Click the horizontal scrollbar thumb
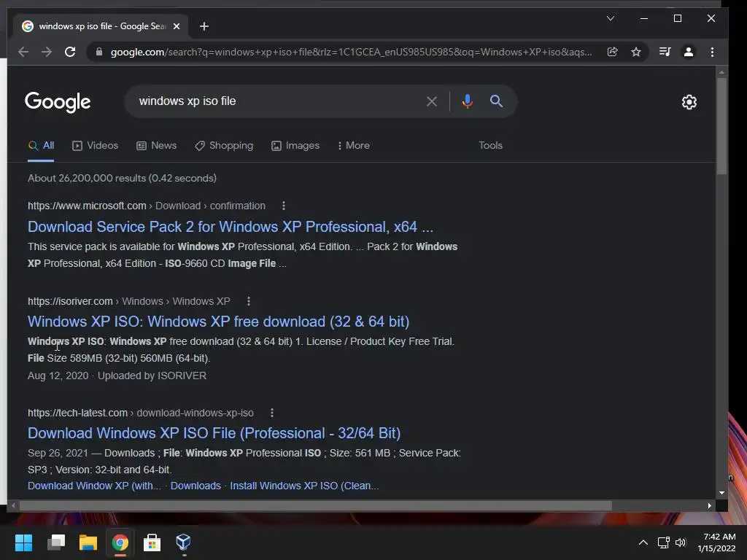Viewport: 747px width, 560px height. pyautogui.click(x=315, y=506)
